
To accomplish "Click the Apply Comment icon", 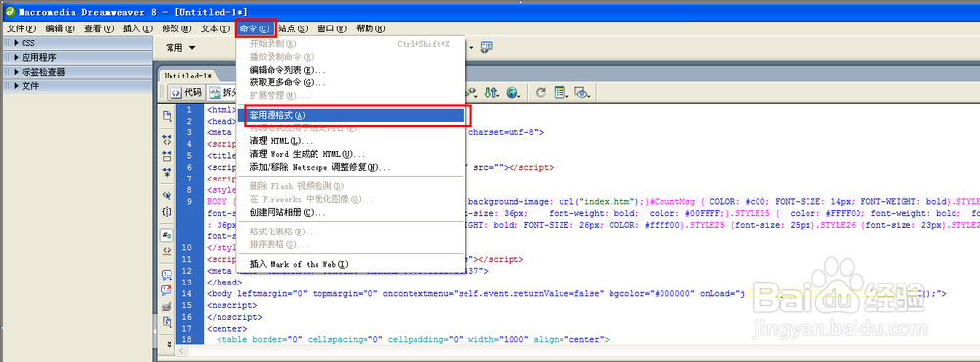I will coord(167,275).
